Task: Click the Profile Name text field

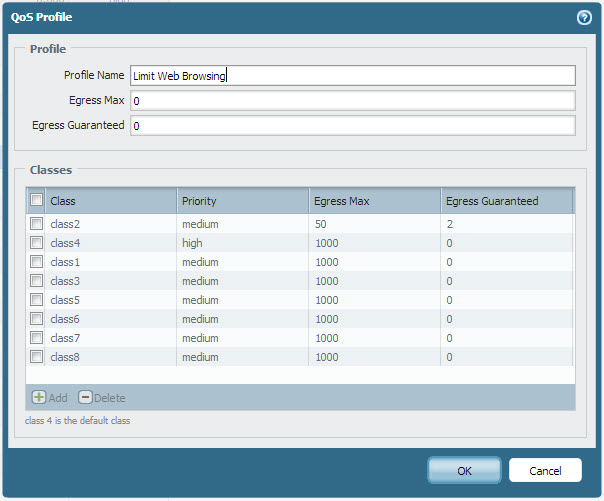Action: click(x=352, y=76)
